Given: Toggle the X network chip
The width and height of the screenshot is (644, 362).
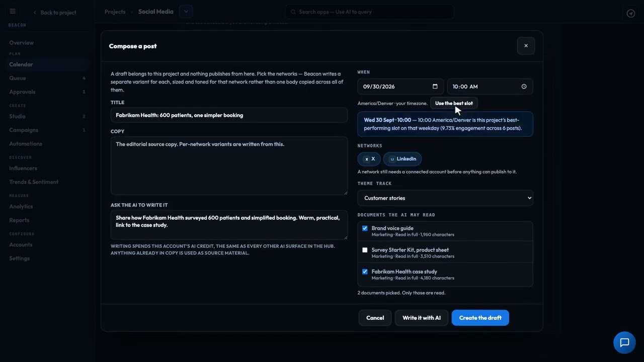Looking at the screenshot, I should (369, 159).
